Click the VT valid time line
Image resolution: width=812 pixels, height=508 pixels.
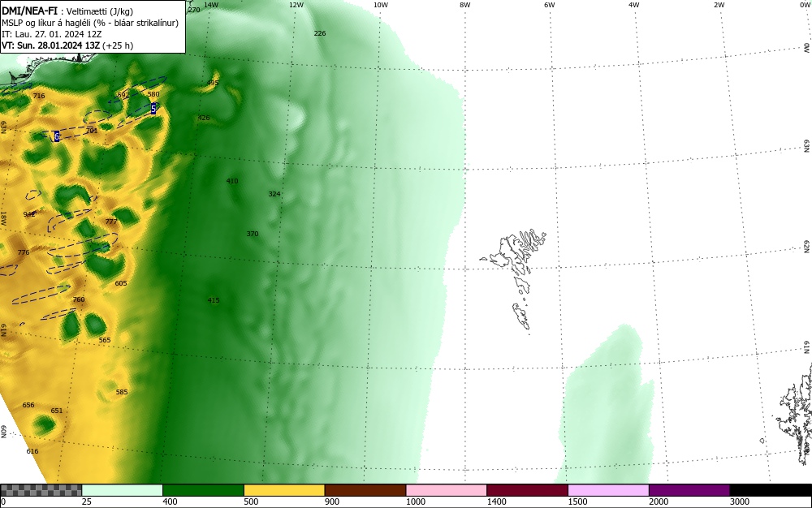(x=67, y=45)
